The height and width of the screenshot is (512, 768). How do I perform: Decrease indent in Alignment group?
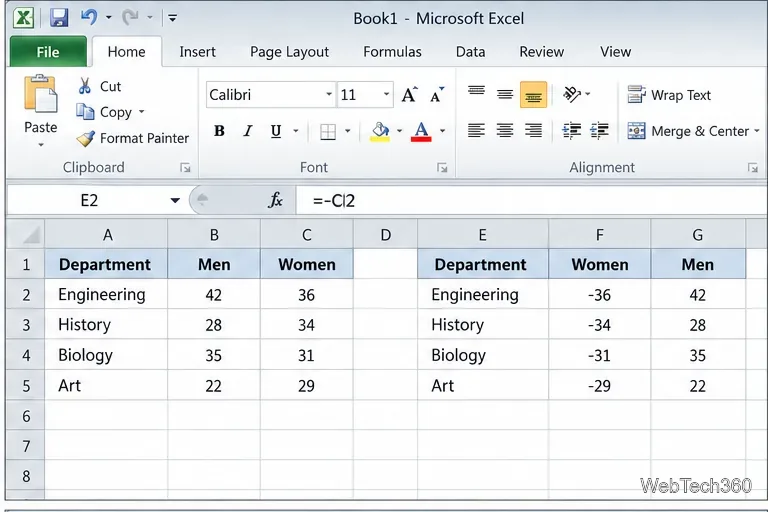pos(571,130)
